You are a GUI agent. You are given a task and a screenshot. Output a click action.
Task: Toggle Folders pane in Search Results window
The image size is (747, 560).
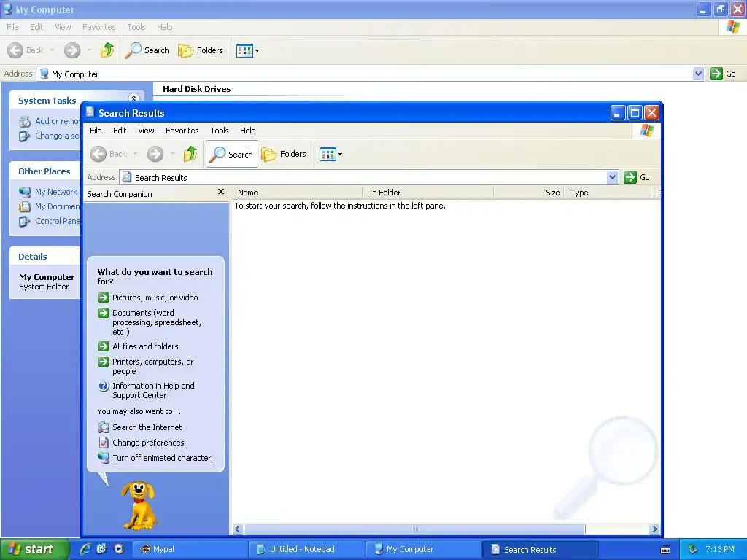[x=284, y=154]
